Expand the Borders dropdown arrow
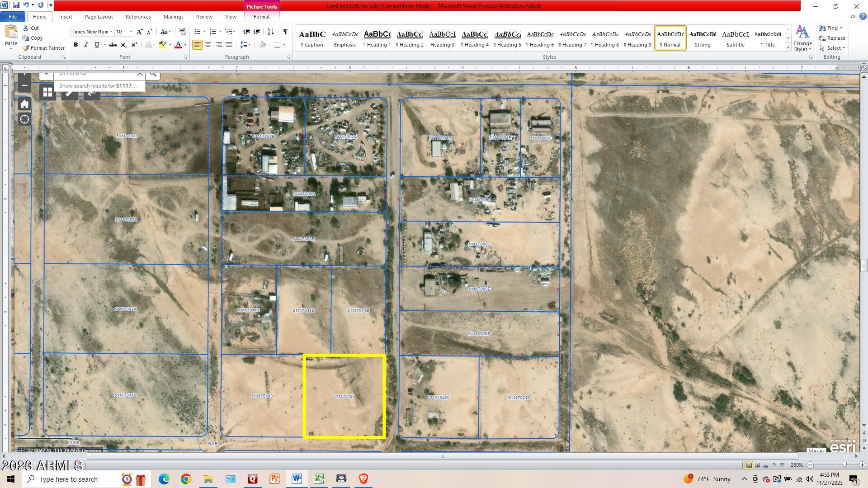This screenshot has width=868, height=488. (x=284, y=45)
